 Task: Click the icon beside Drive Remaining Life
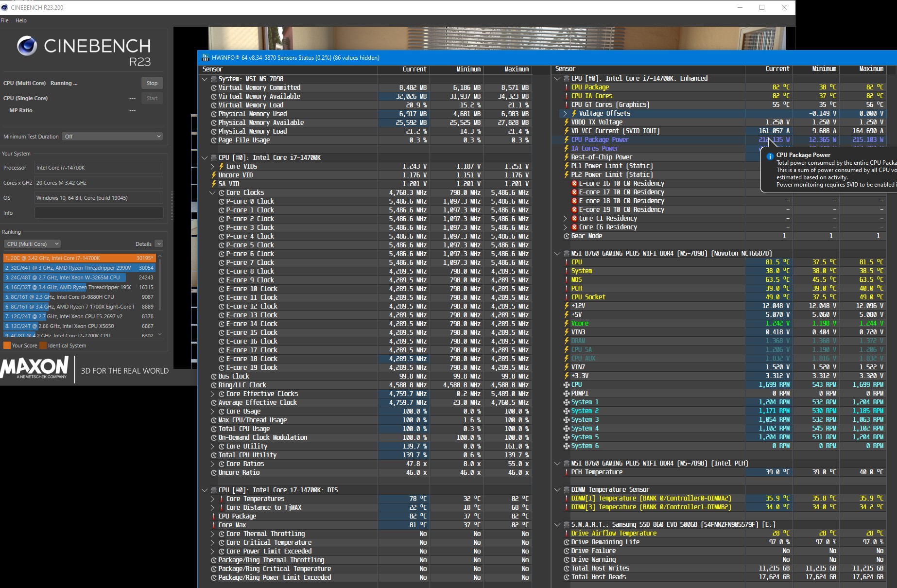click(x=567, y=542)
